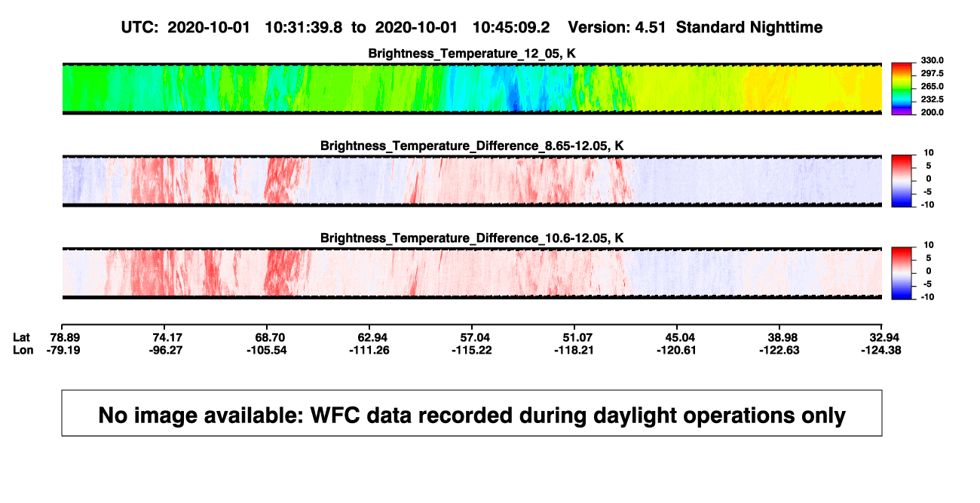Click the '200.0' color bar label
Screen dimensions: 980x503
pyautogui.click(x=931, y=112)
